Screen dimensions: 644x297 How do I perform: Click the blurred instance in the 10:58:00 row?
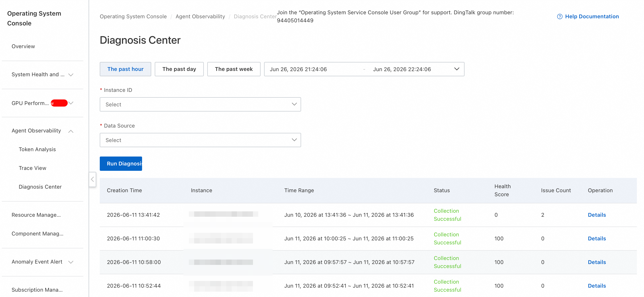coord(221,262)
